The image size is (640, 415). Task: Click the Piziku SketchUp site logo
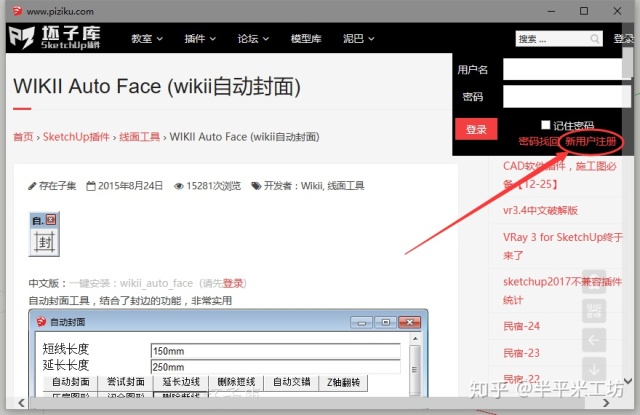tap(55, 38)
